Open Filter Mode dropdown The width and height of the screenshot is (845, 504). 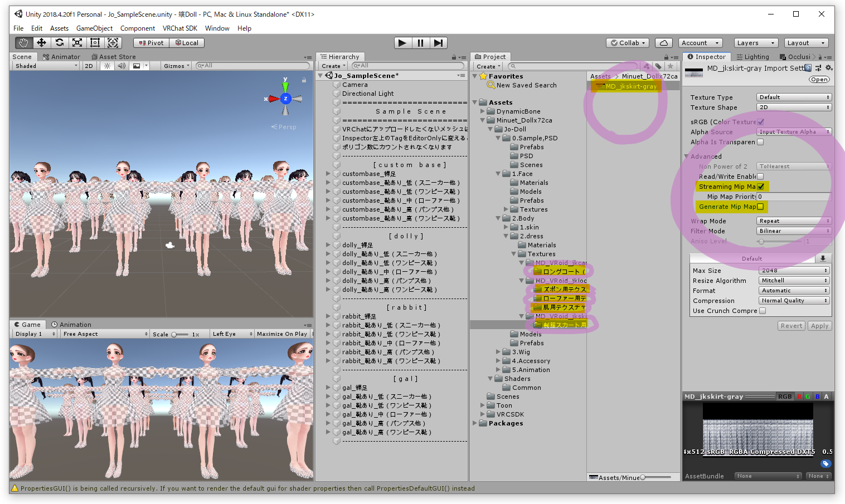point(794,231)
